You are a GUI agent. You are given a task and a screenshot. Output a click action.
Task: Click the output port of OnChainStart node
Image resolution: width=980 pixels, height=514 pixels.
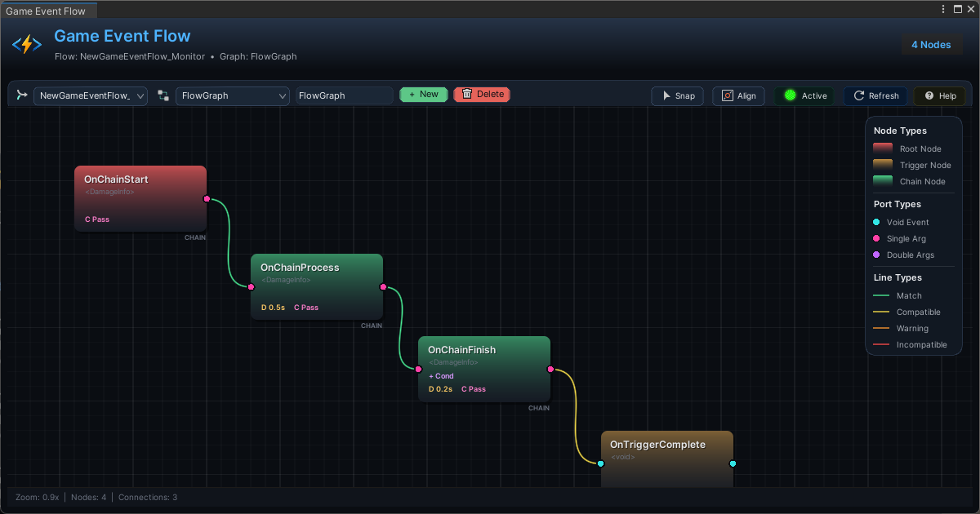(207, 198)
